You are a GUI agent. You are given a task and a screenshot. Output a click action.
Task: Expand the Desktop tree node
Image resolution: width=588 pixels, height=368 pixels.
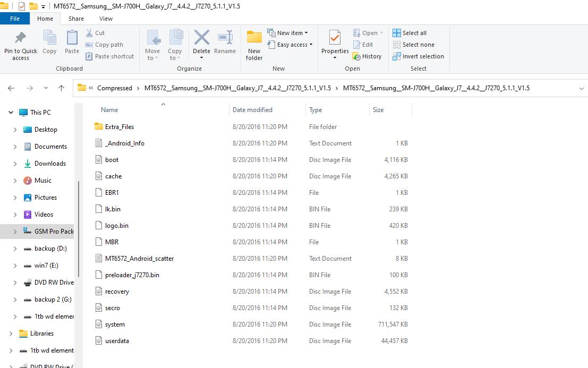pyautogui.click(x=15, y=130)
